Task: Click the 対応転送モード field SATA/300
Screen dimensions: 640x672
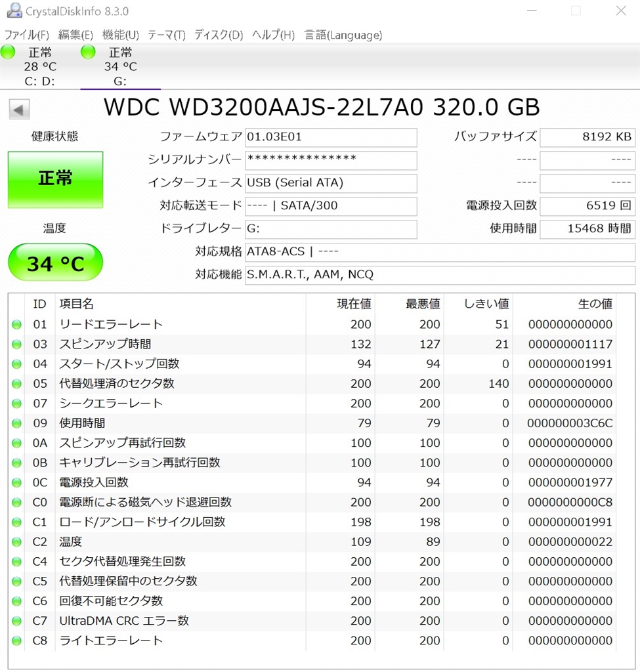Action: click(x=331, y=206)
